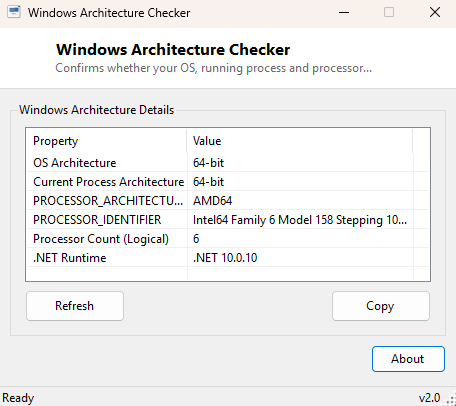
Task: Minimize the Windows Architecture Checker window
Action: pyautogui.click(x=344, y=13)
